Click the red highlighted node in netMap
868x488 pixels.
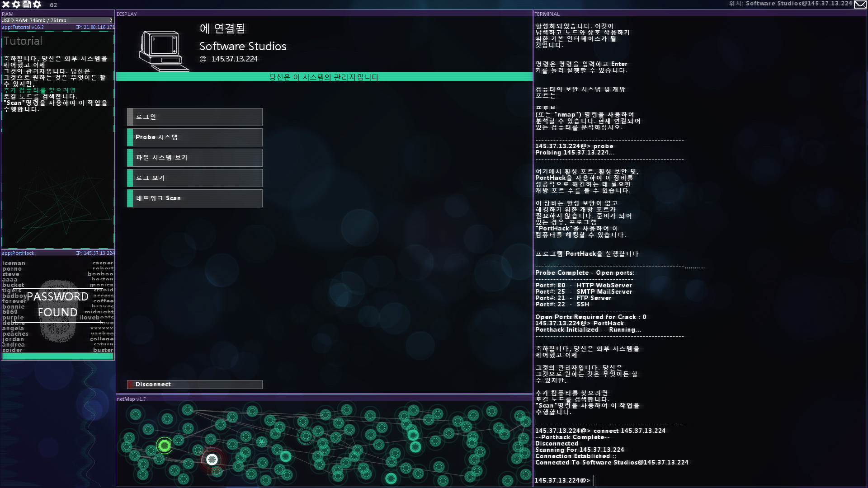point(211,459)
